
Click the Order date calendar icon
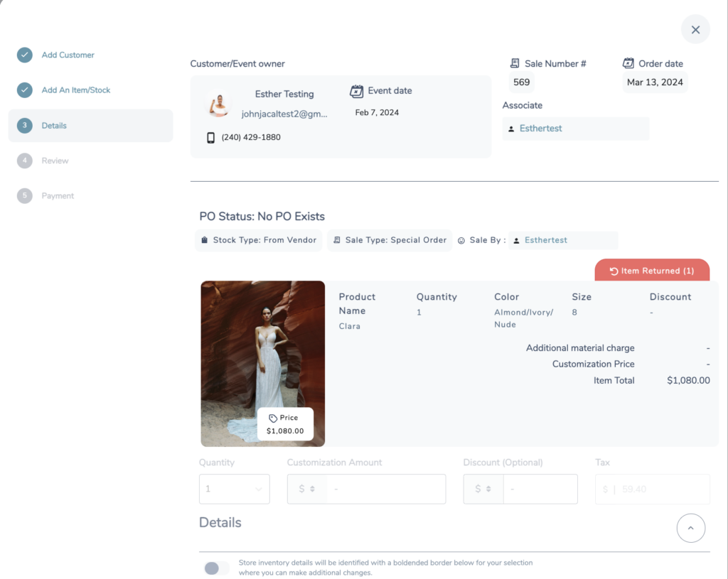[628, 63]
